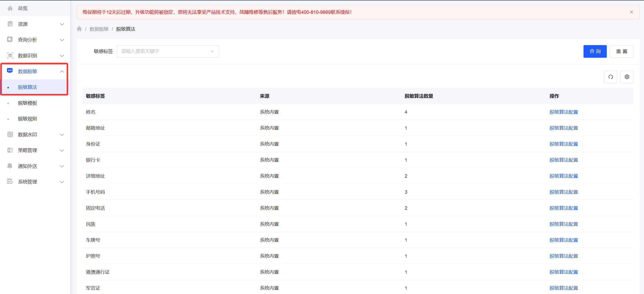Open 总览 overview from the sidebar
Screen dimensions: 644x294
coord(23,8)
